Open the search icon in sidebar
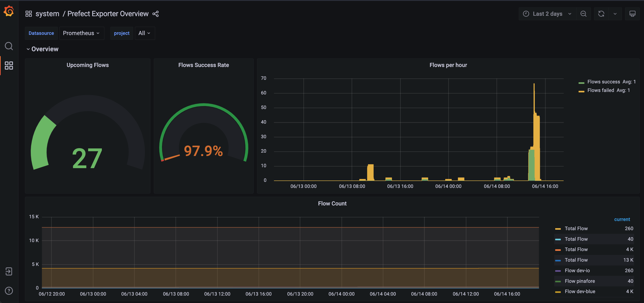Screen dimensions: 644x303 [9, 46]
